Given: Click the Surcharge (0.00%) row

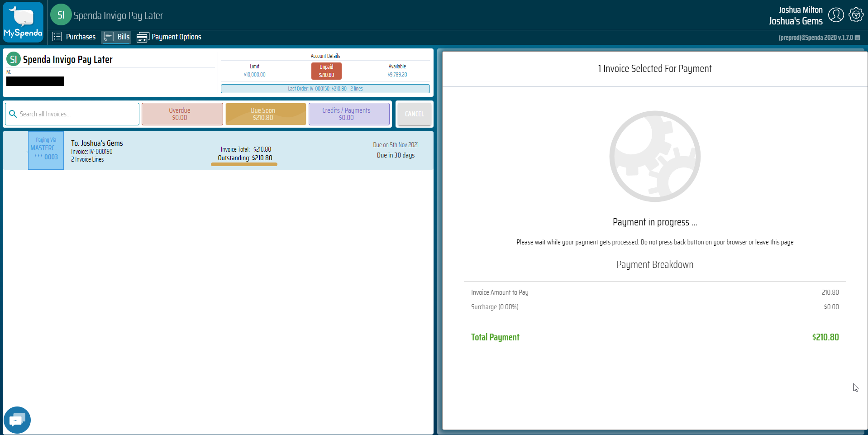Looking at the screenshot, I should click(655, 307).
